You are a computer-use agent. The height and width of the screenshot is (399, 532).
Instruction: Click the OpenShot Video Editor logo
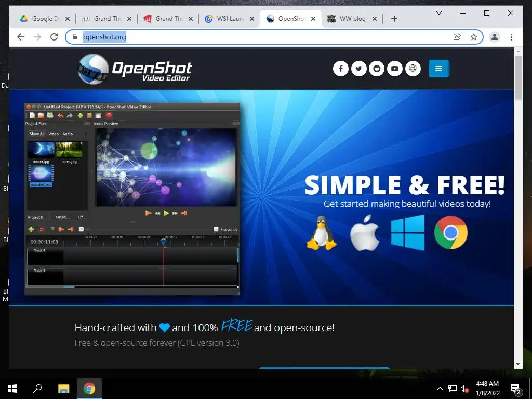(x=135, y=69)
